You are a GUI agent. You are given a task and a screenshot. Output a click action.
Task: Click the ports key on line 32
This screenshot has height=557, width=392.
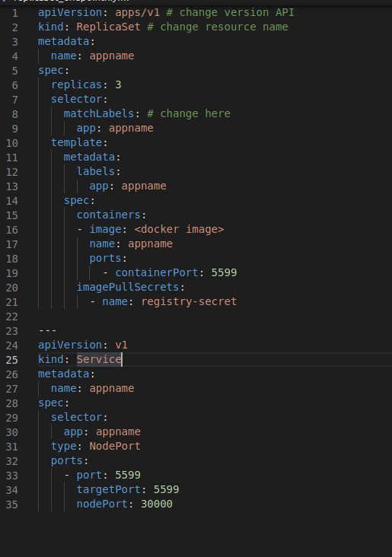[x=67, y=460]
